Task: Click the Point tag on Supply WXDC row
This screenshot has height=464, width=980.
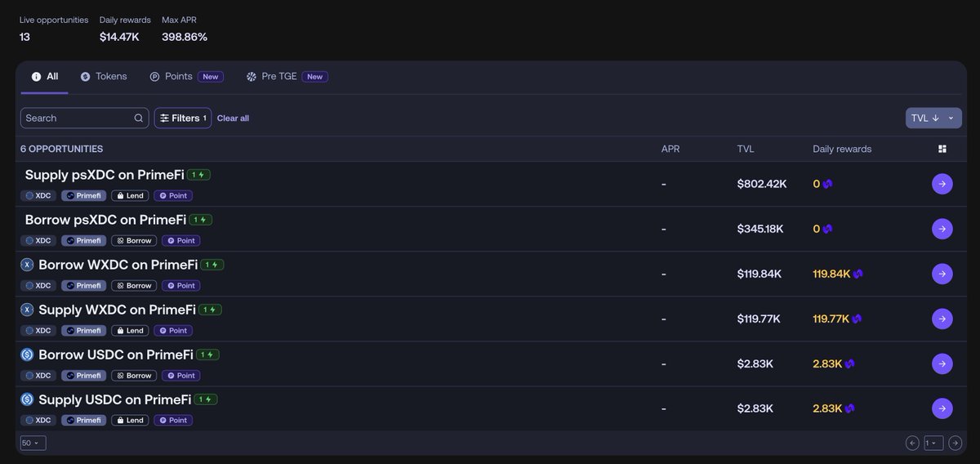Action: (173, 331)
